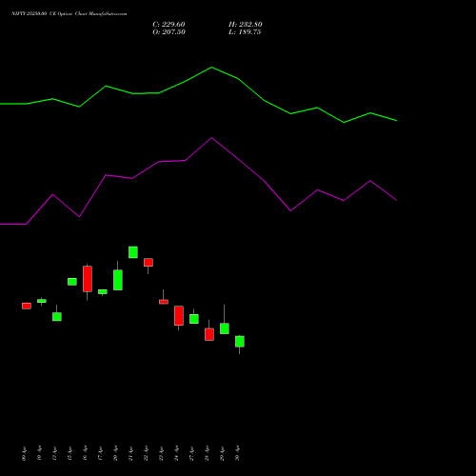Select the thin red candlestick for 23 Apr

click(x=164, y=302)
